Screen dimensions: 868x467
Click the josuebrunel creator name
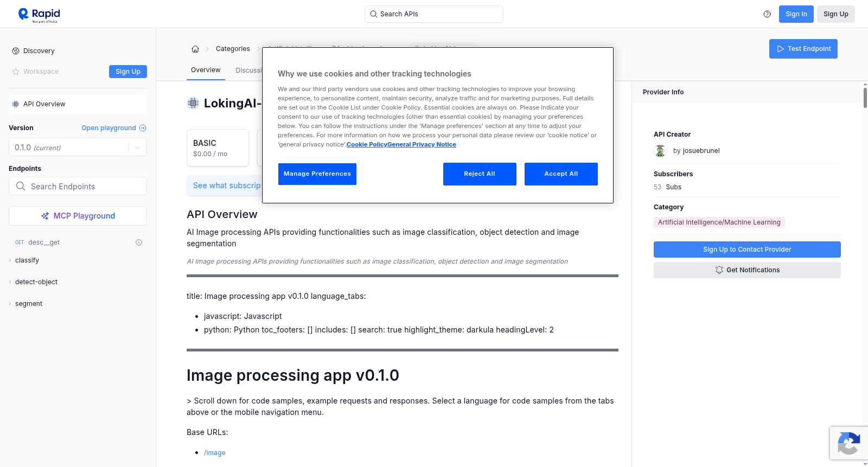coord(701,151)
